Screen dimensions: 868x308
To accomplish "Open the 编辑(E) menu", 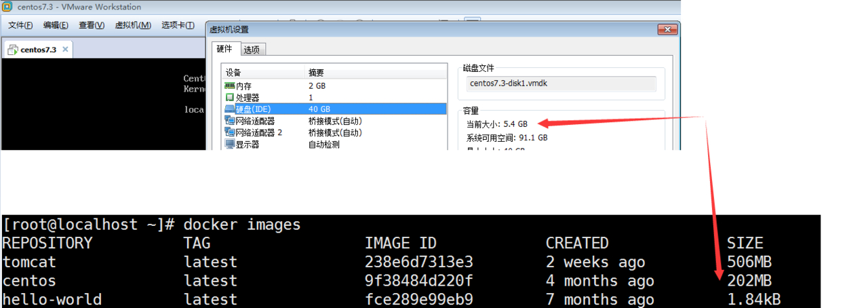I will [56, 25].
